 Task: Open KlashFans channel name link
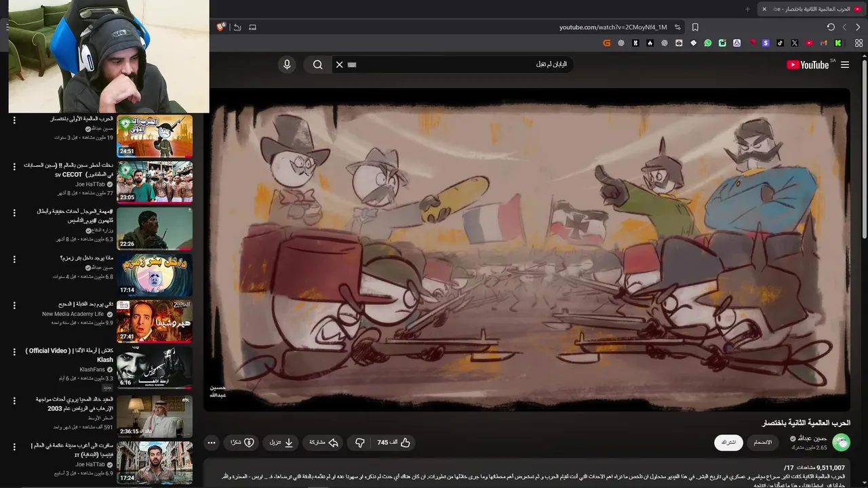click(x=92, y=369)
